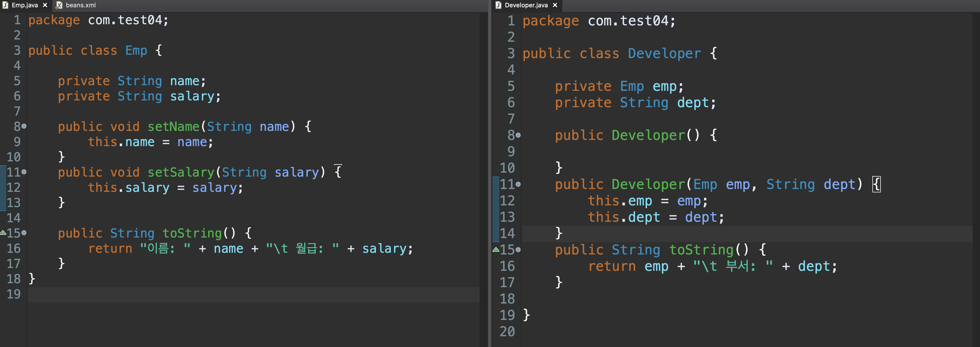Close the Developer.java editor tab

[x=555, y=5]
